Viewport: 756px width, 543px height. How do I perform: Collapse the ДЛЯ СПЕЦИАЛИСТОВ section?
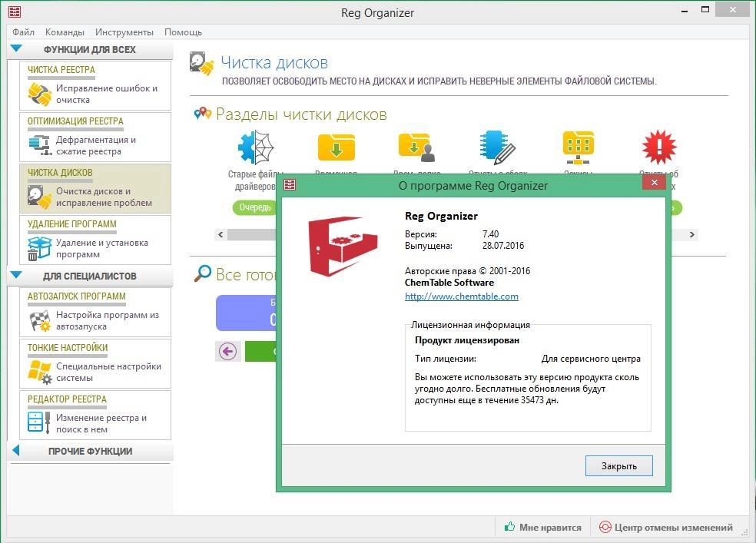tap(16, 275)
